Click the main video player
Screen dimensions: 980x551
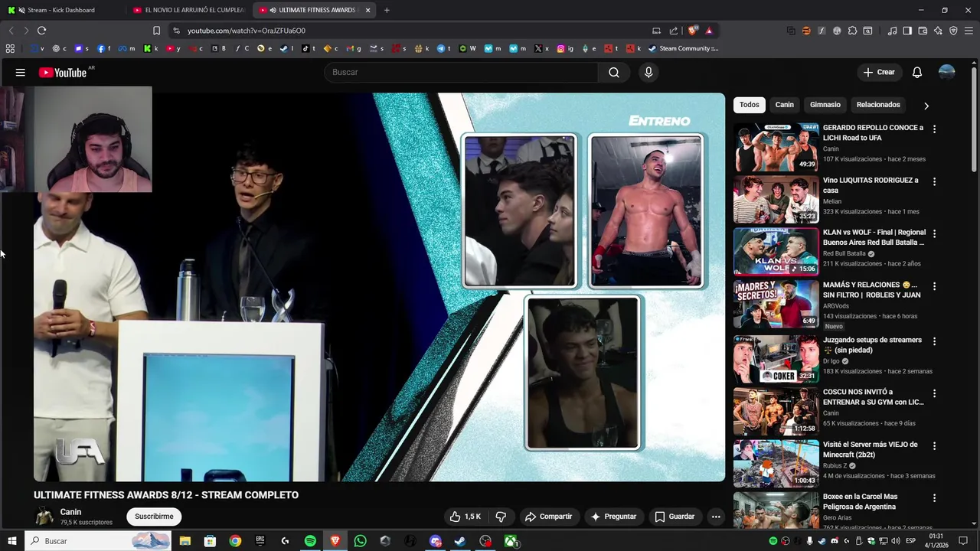pyautogui.click(x=379, y=287)
